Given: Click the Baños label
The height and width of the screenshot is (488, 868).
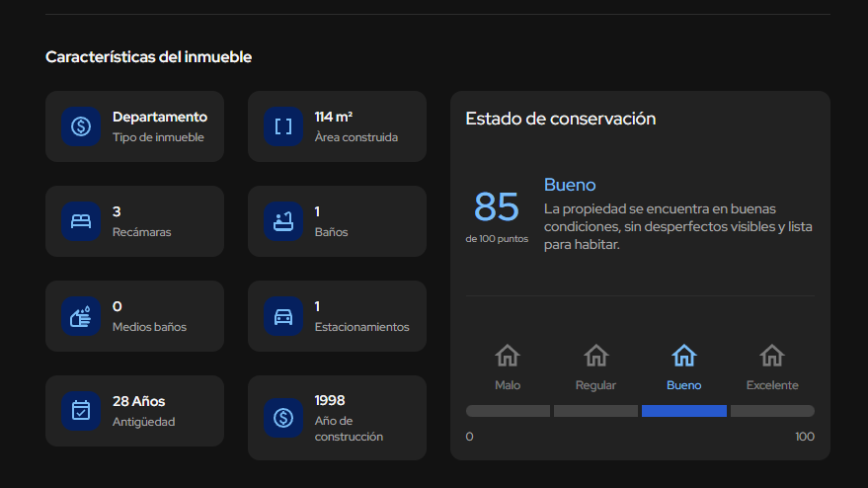Looking at the screenshot, I should click(332, 232).
